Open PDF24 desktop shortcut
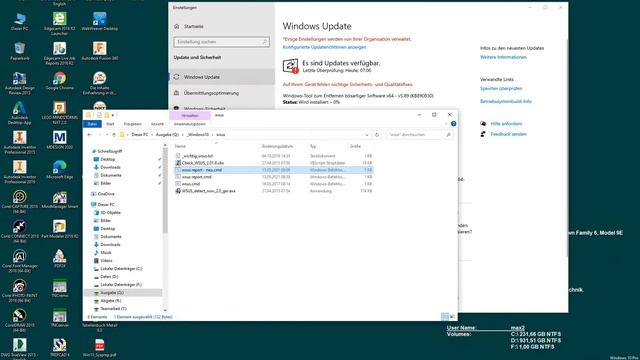 [x=60, y=259]
